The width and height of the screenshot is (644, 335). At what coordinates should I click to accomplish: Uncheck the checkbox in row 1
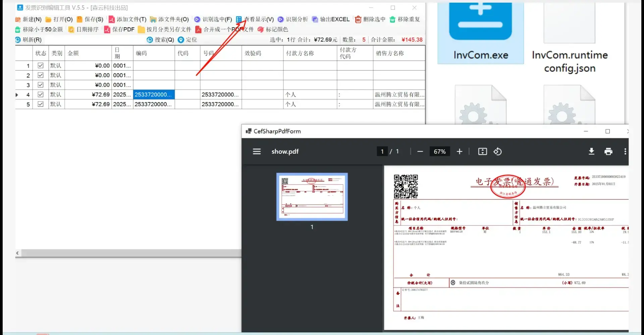pos(41,65)
